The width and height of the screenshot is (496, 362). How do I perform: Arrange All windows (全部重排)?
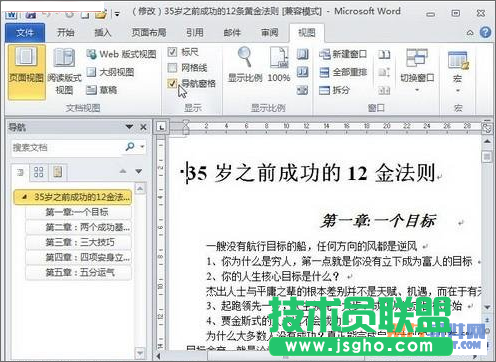coord(343,72)
